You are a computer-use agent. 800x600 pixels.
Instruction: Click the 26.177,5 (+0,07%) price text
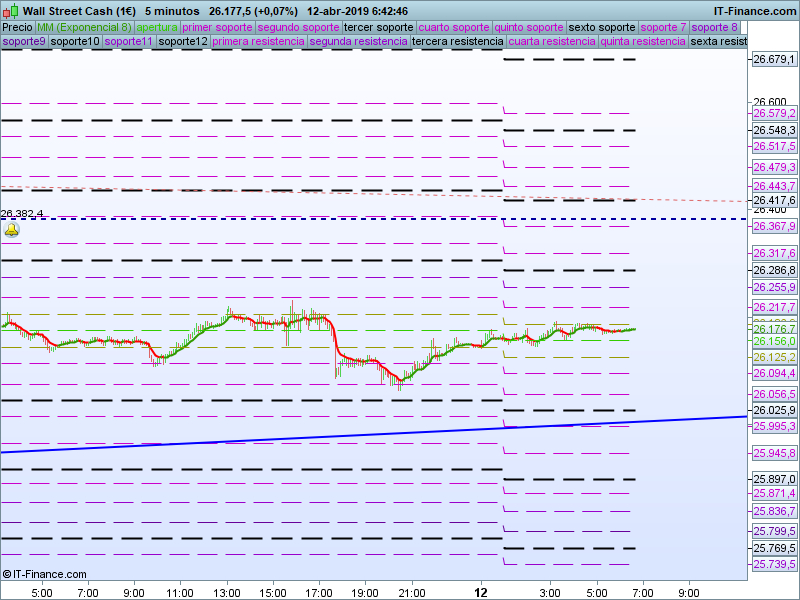(x=253, y=11)
